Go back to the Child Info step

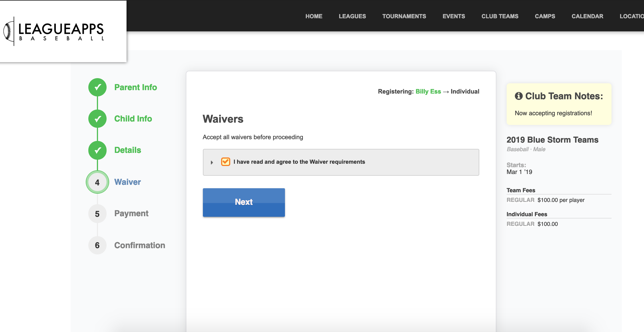(133, 119)
